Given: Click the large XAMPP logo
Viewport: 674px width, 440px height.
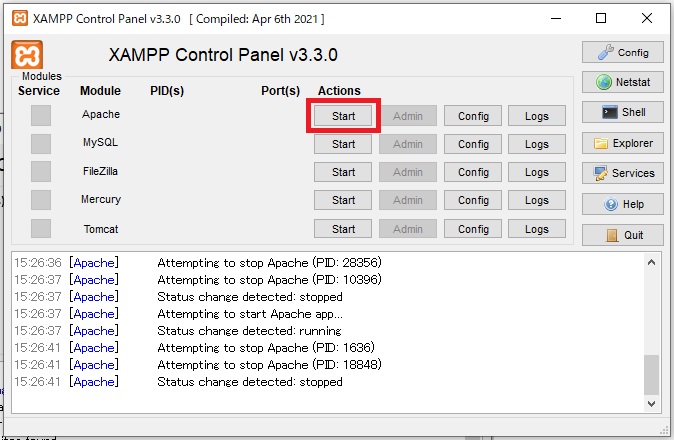Looking at the screenshot, I should tap(27, 55).
